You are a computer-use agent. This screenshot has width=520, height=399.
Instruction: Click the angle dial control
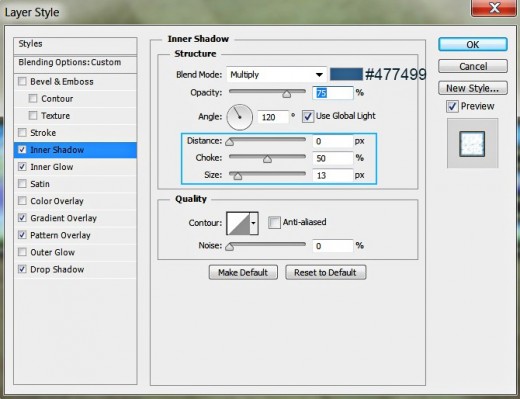[x=239, y=117]
